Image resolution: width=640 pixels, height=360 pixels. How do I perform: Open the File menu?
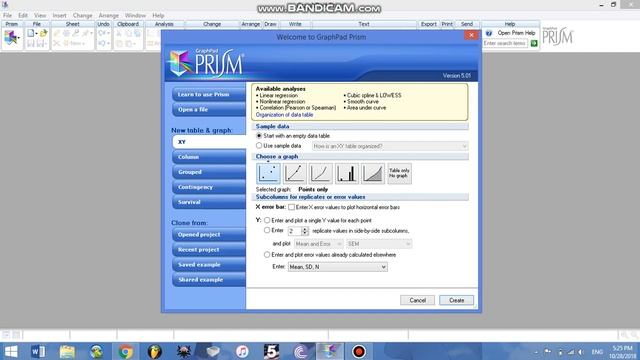(7, 16)
